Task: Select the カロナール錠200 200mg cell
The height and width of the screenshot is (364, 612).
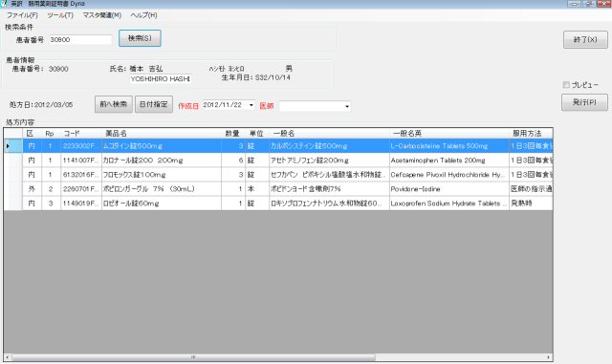Action: tap(162, 161)
